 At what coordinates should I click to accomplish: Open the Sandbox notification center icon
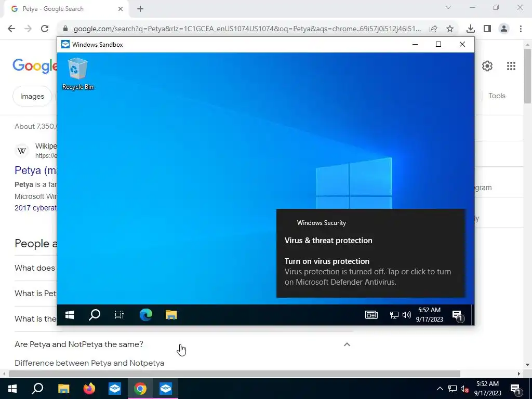pos(457,315)
